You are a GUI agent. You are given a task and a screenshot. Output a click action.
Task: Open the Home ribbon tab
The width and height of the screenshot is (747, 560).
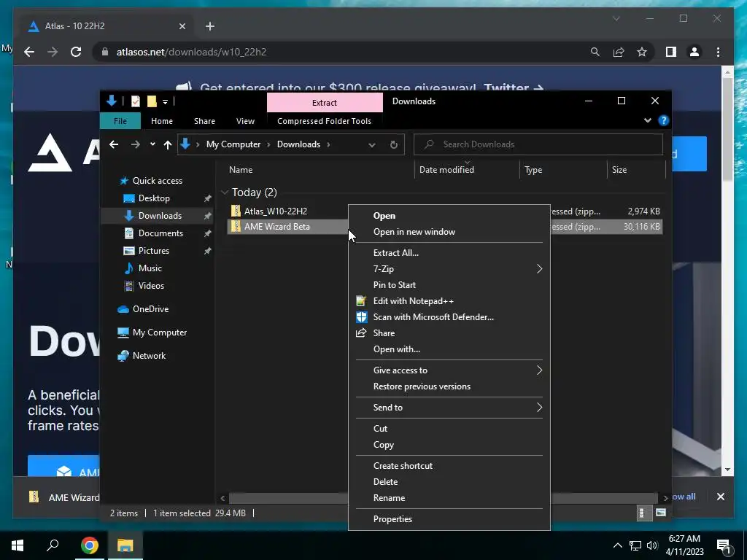pos(161,121)
